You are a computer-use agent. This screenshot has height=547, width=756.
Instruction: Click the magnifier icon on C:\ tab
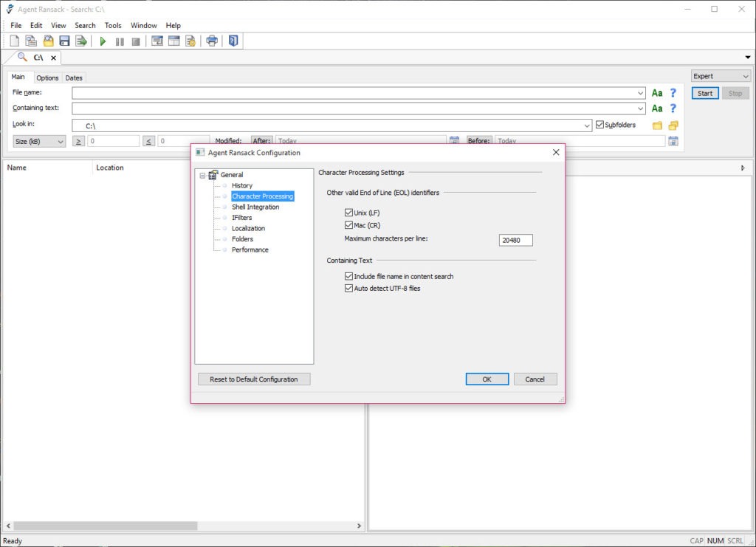(x=22, y=57)
